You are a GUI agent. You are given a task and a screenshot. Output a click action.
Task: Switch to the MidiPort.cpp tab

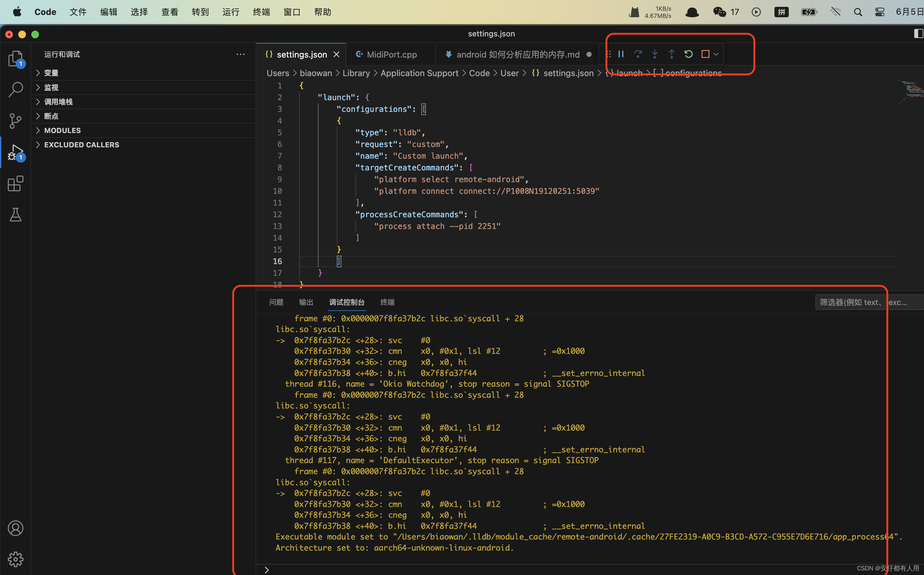[391, 54]
